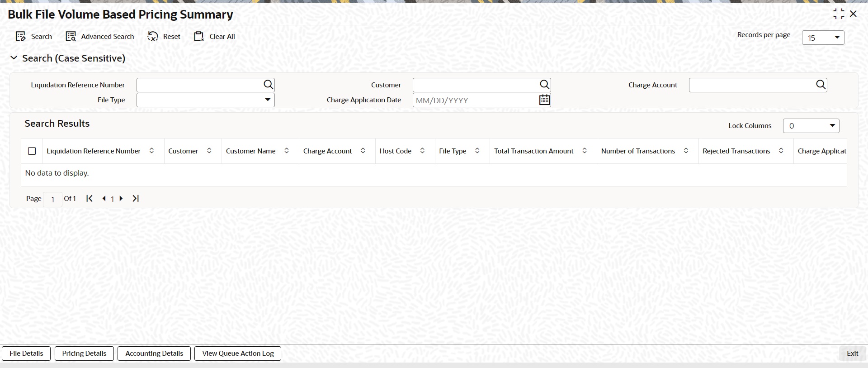
Task: Click Clear All in the toolbar
Action: (x=214, y=37)
